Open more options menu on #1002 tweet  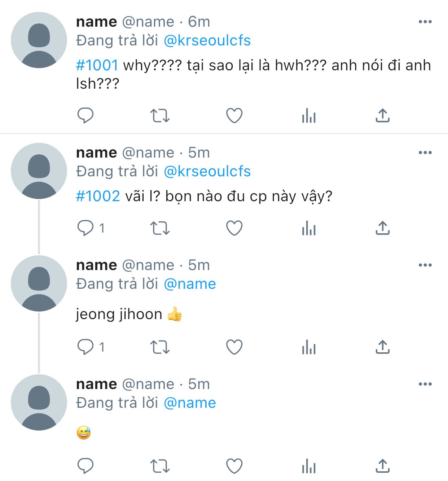[425, 153]
